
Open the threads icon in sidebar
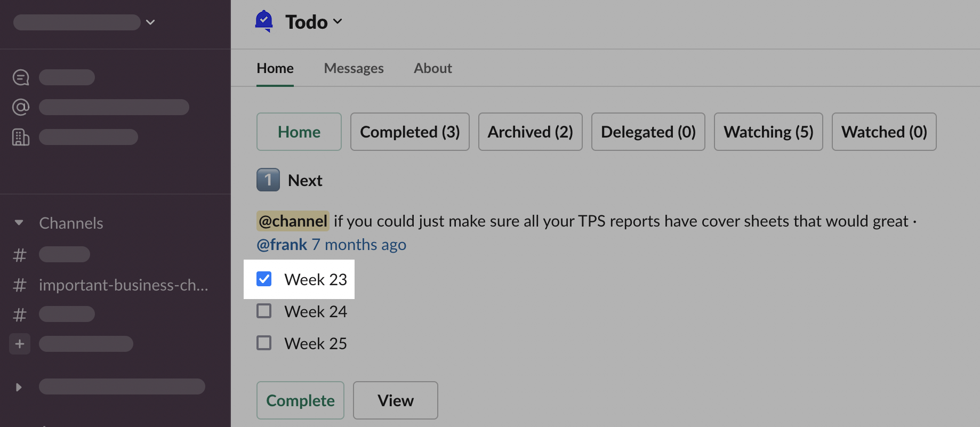point(21,77)
